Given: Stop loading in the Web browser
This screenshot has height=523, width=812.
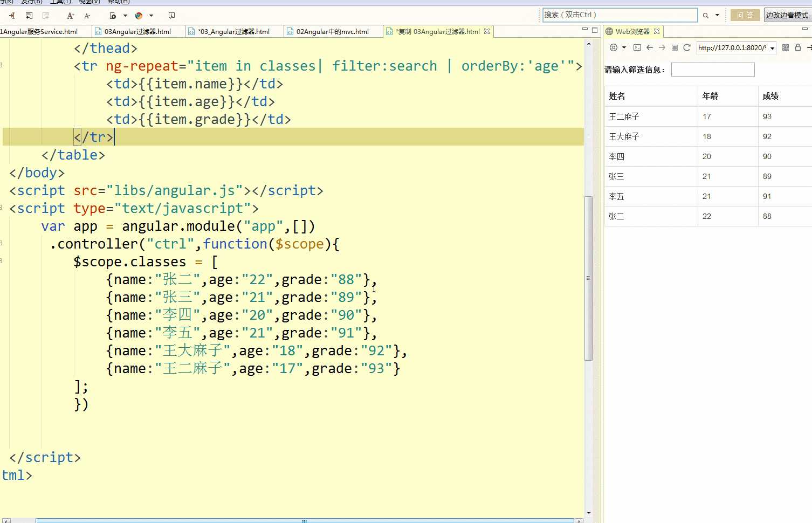Looking at the screenshot, I should [x=675, y=47].
